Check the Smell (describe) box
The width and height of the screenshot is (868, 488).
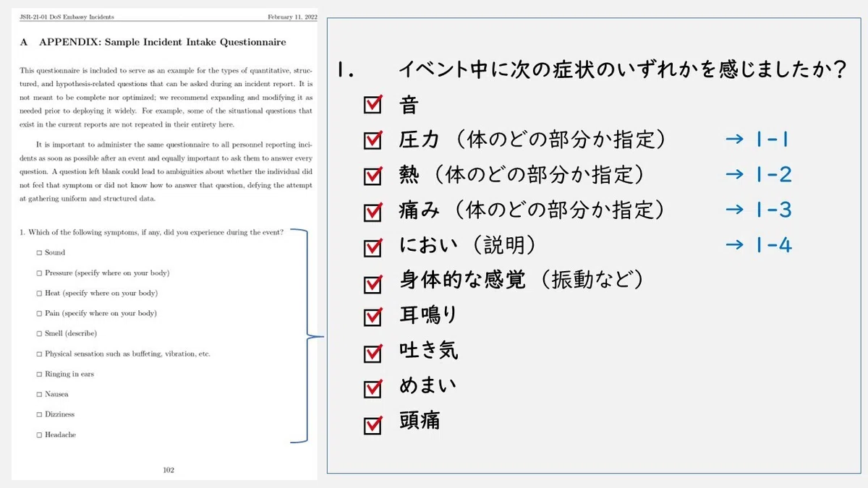(x=39, y=334)
